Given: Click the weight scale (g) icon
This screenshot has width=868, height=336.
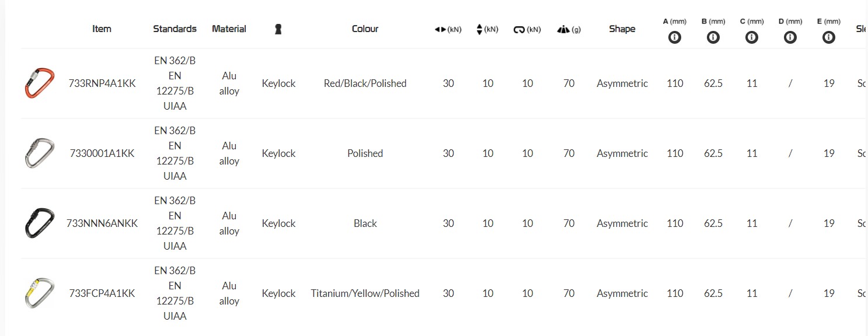Looking at the screenshot, I should [x=564, y=29].
